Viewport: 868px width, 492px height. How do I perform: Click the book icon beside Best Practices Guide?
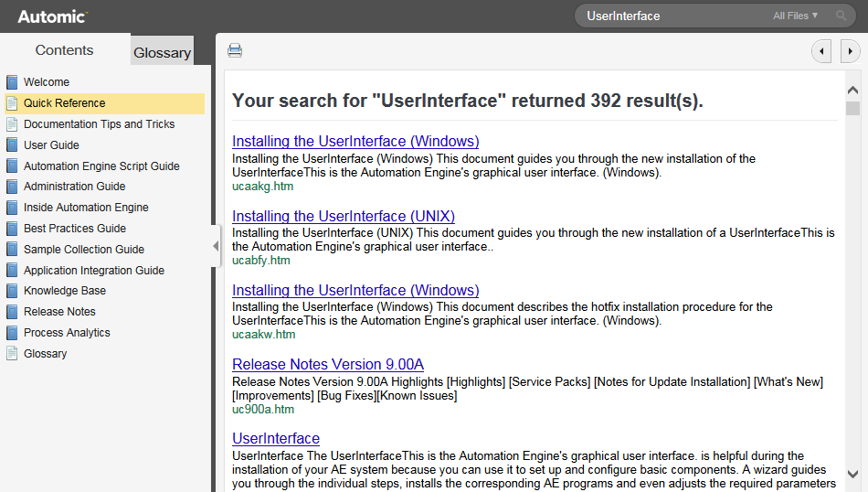(x=12, y=229)
